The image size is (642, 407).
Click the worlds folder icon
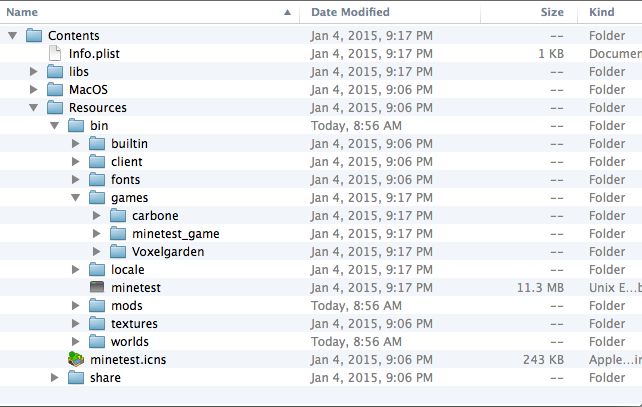coord(97,342)
